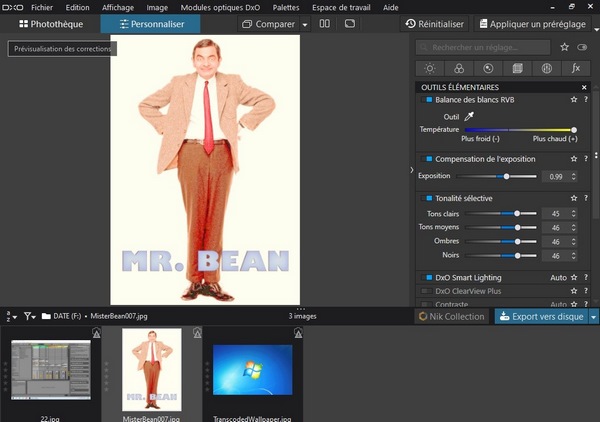Viewport: 600px width, 422px height.
Task: Open the Modules optiques DxO menu
Action: [220, 7]
